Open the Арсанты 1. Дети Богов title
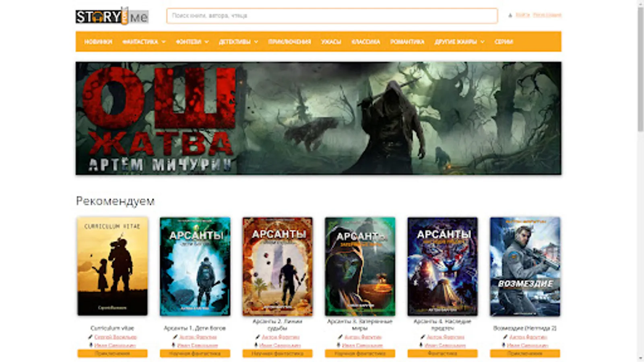This screenshot has width=644, height=362. (x=195, y=328)
